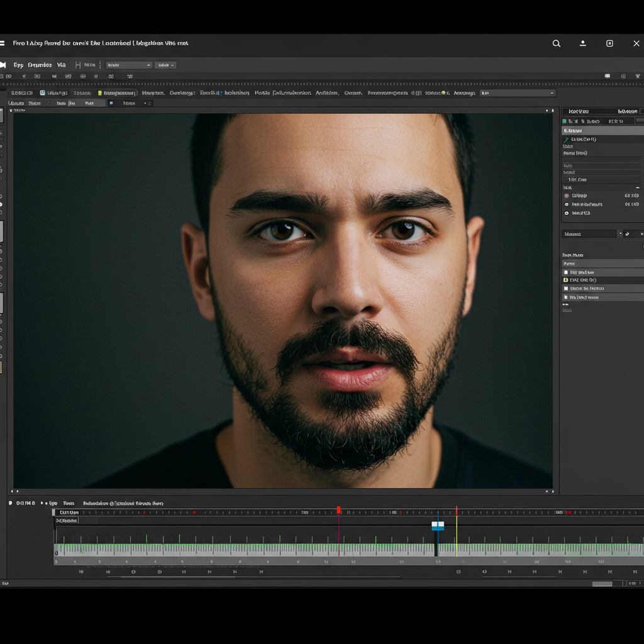Click the blue playhead handle on the timeline
Image resolution: width=644 pixels, height=644 pixels.
438,526
